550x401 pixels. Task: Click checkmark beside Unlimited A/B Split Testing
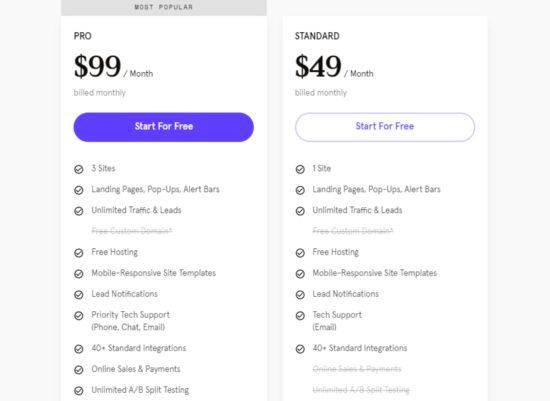(x=79, y=390)
